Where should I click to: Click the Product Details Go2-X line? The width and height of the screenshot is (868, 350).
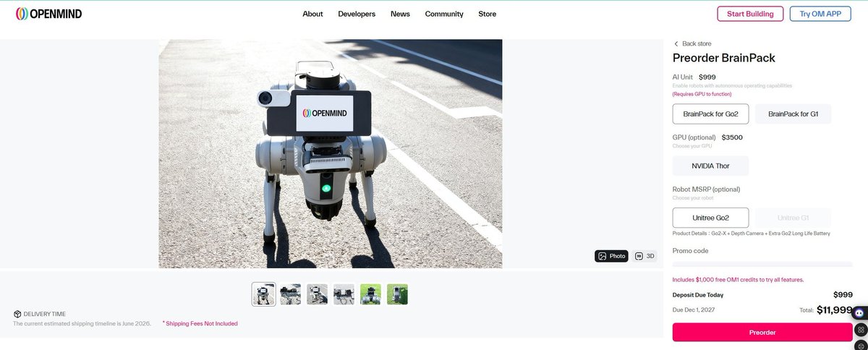pyautogui.click(x=752, y=234)
